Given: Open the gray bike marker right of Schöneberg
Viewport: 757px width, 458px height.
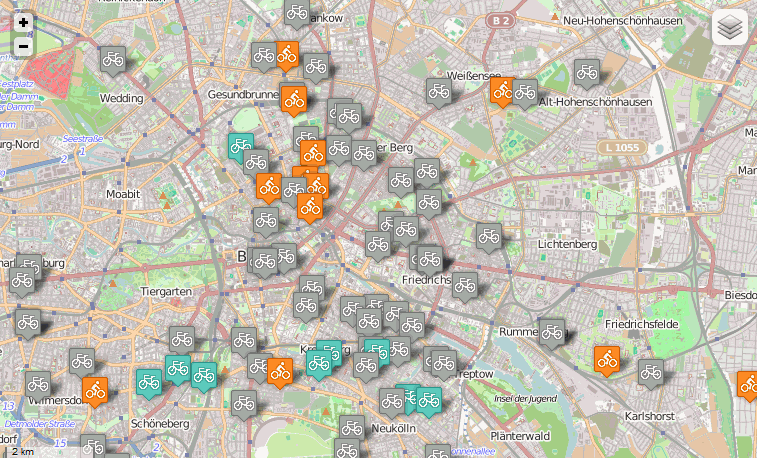Looking at the screenshot, I should click(244, 403).
